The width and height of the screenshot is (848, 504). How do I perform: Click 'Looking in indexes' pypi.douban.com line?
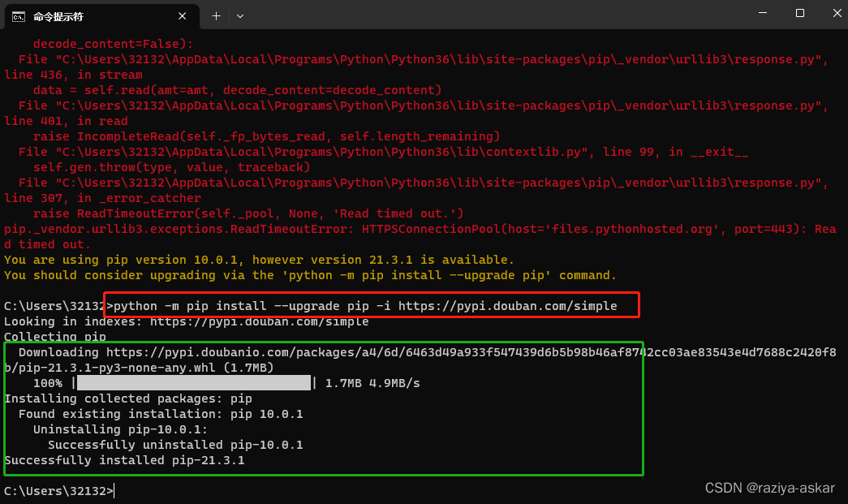pos(186,321)
